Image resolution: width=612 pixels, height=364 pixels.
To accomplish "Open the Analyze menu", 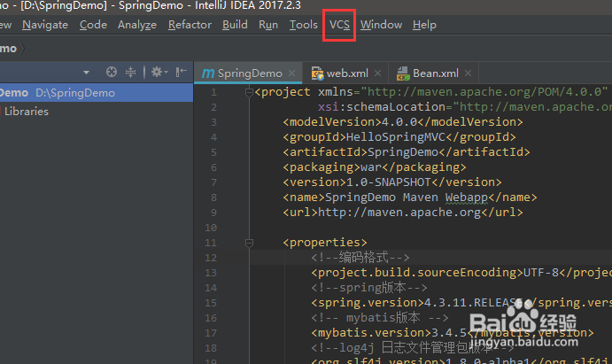I will (137, 25).
